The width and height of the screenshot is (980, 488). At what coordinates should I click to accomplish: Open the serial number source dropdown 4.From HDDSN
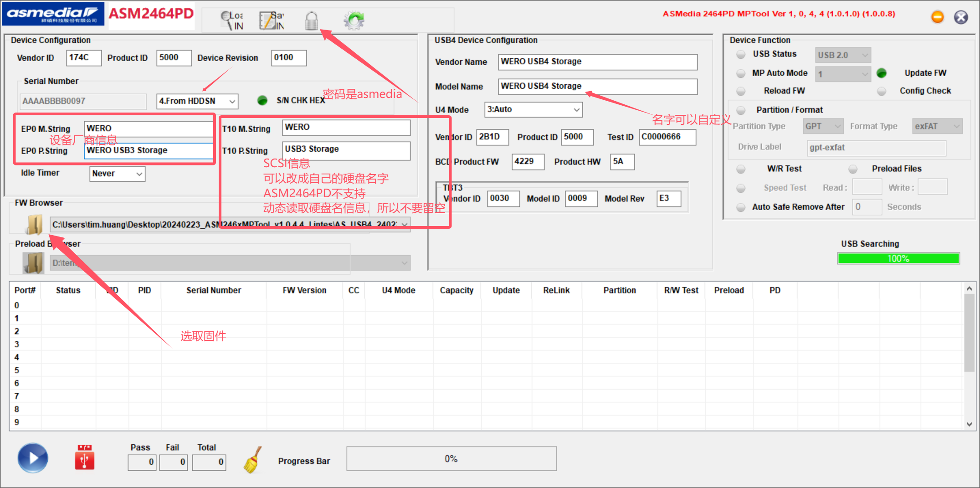point(197,101)
